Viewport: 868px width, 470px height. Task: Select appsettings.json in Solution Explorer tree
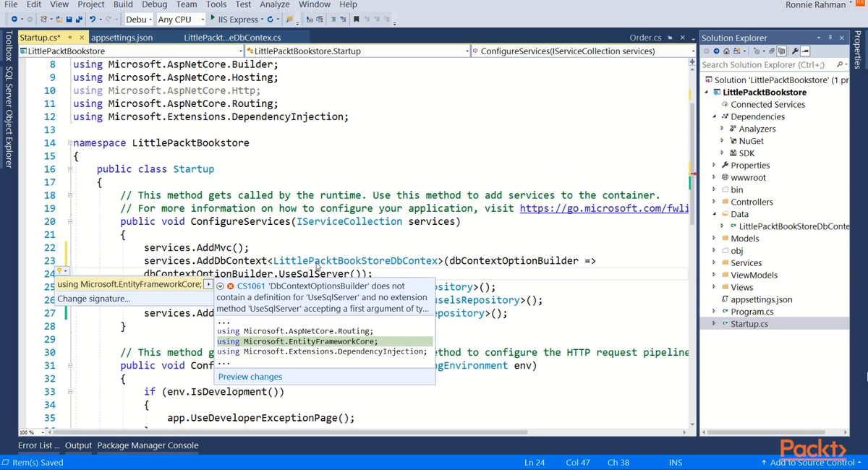coord(761,299)
